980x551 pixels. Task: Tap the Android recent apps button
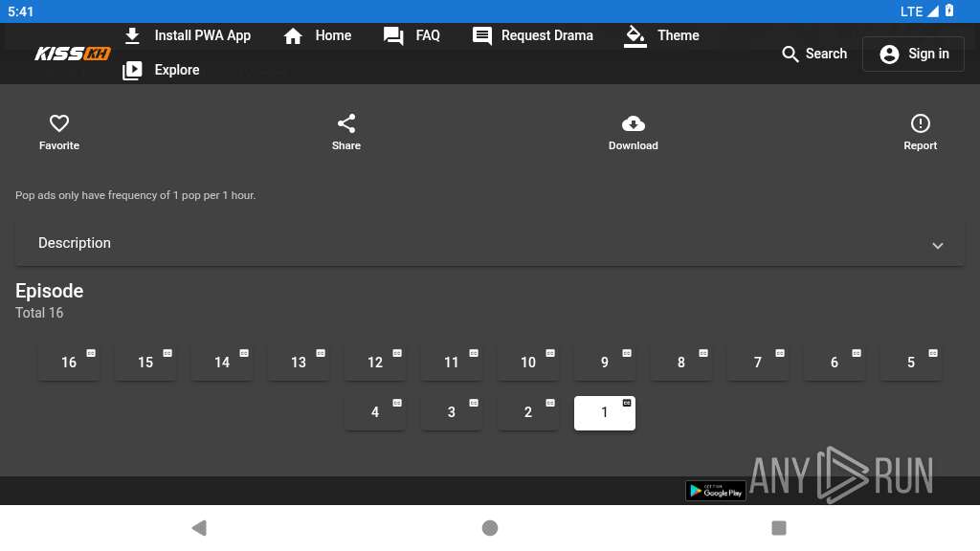[779, 528]
